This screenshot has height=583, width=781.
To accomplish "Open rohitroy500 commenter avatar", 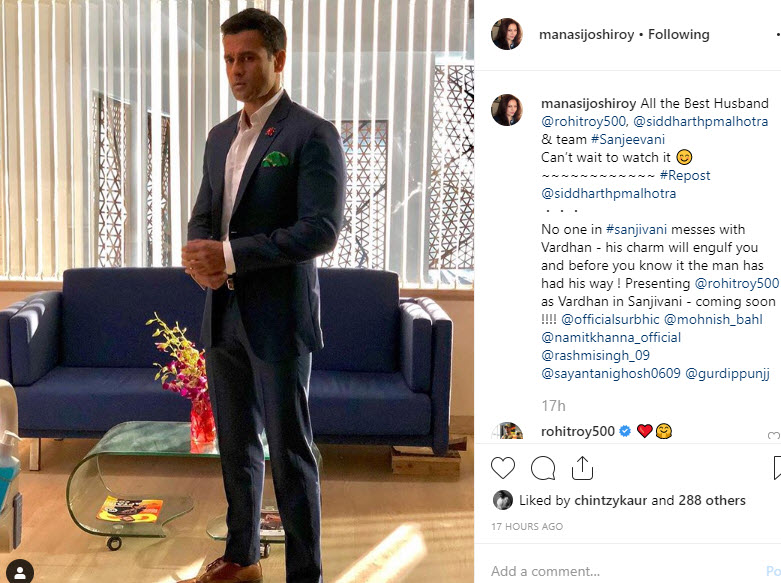I will [x=507, y=431].
